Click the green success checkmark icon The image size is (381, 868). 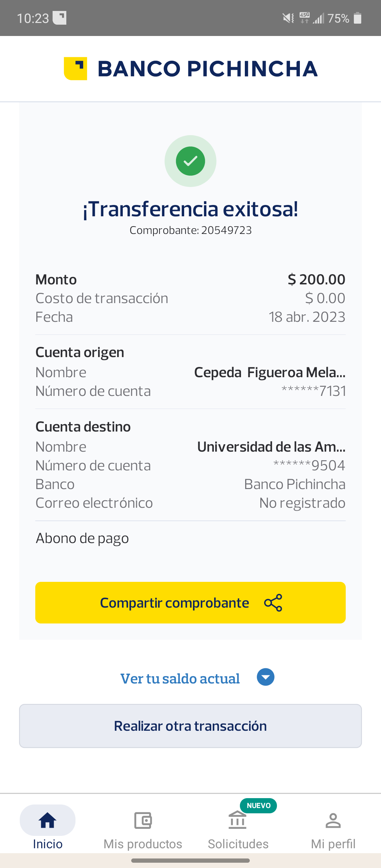click(190, 161)
